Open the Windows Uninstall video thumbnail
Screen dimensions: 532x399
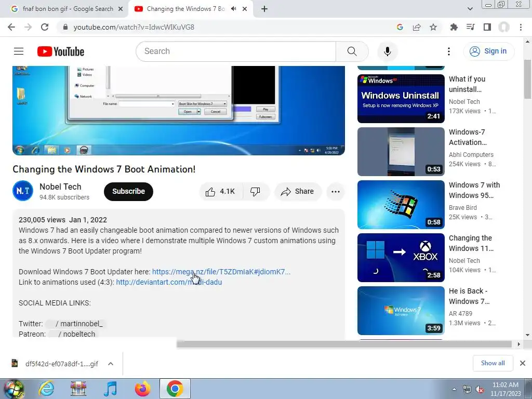point(401,99)
